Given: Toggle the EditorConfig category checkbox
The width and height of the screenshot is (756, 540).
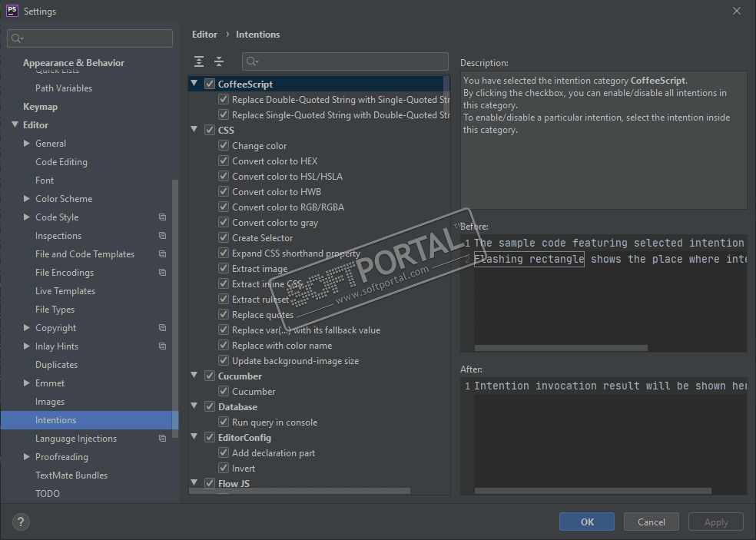Looking at the screenshot, I should tap(210, 437).
